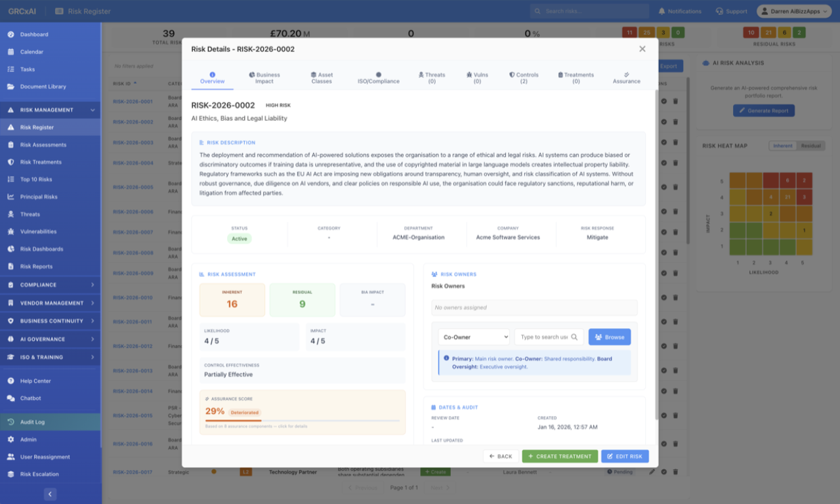Collapse the sidebar with chevron button
This screenshot has height=504, width=840.
coord(51,494)
